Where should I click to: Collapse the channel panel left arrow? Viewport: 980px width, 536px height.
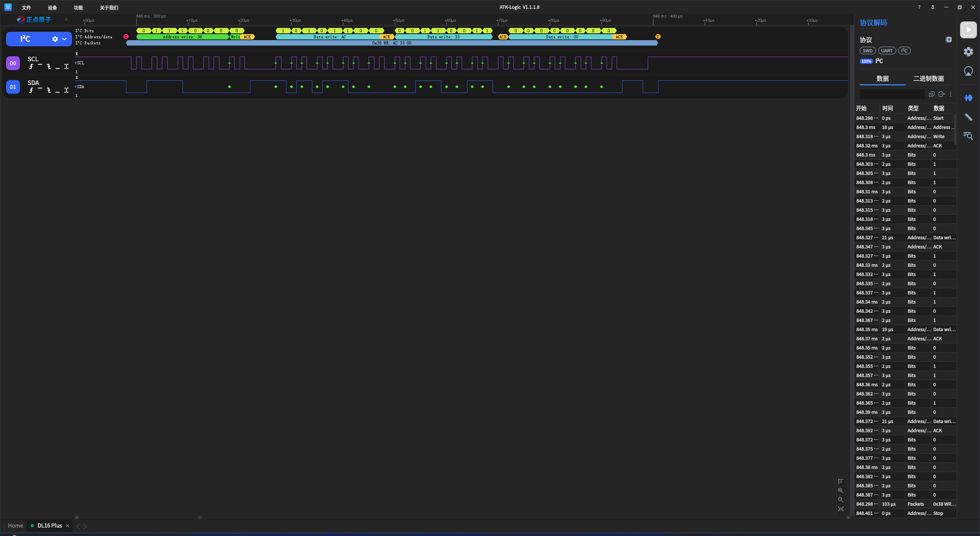[x=66, y=20]
